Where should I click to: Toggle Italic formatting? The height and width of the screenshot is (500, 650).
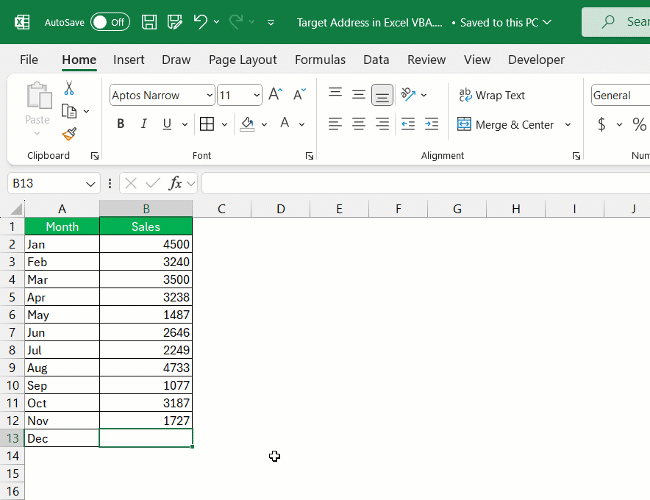144,124
